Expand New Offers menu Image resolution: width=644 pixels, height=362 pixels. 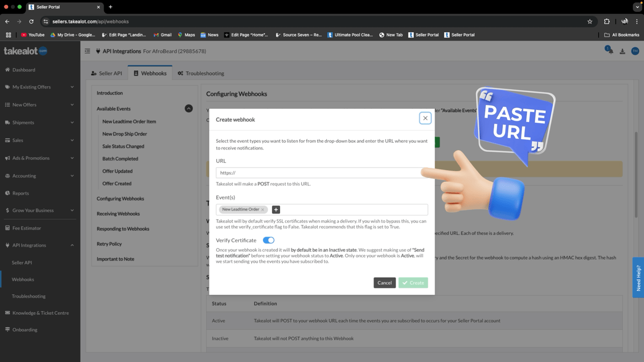pos(40,105)
